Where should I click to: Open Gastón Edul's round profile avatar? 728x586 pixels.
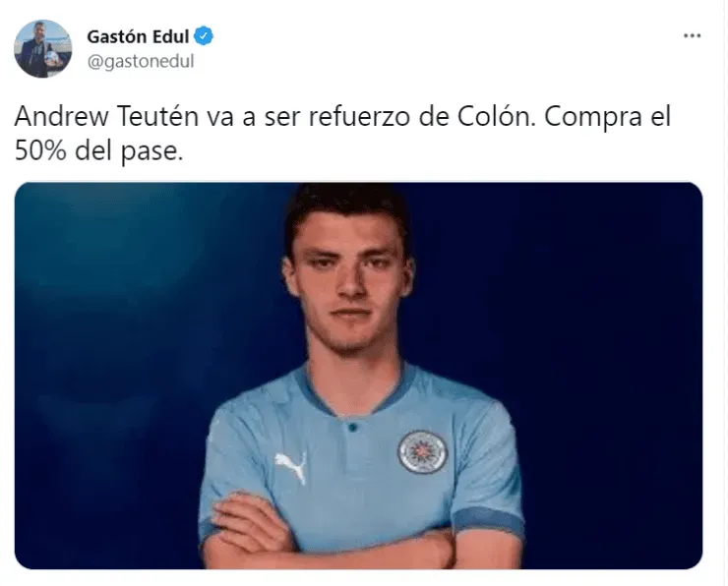(x=42, y=48)
